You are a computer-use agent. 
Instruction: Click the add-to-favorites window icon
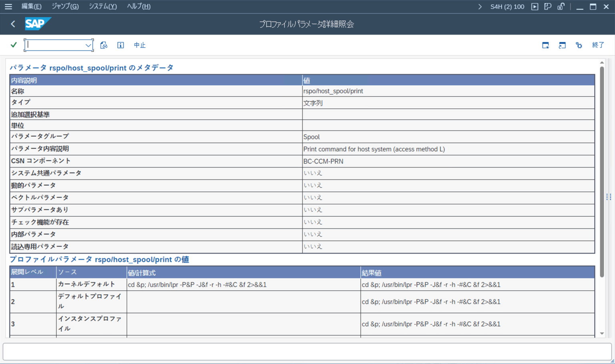pyautogui.click(x=545, y=45)
